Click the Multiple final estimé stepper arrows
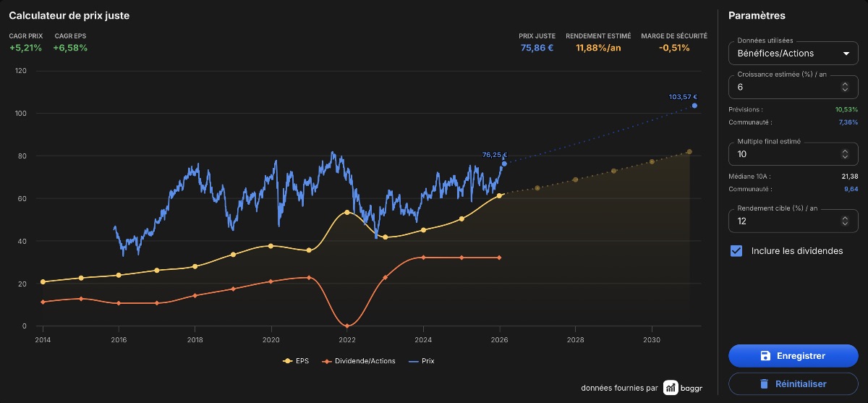The image size is (868, 403). 845,154
